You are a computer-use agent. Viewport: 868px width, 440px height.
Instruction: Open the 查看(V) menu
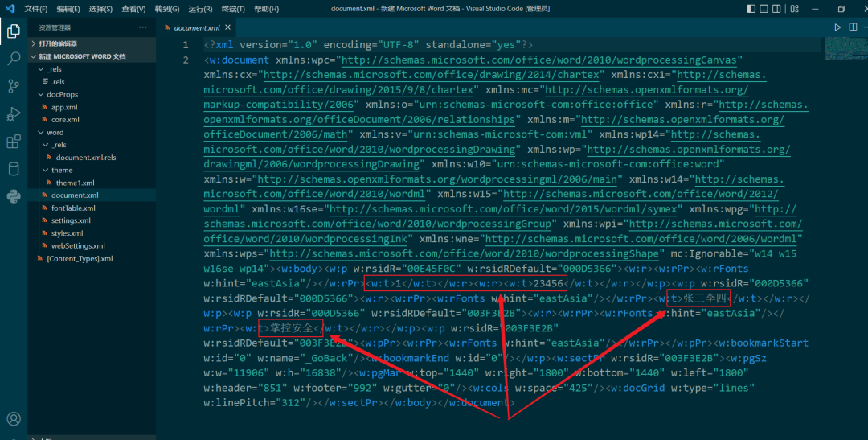(x=133, y=9)
